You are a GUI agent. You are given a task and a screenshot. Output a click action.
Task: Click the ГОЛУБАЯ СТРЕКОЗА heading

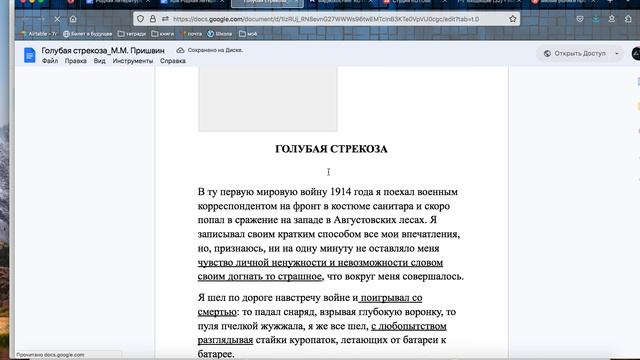tap(331, 149)
